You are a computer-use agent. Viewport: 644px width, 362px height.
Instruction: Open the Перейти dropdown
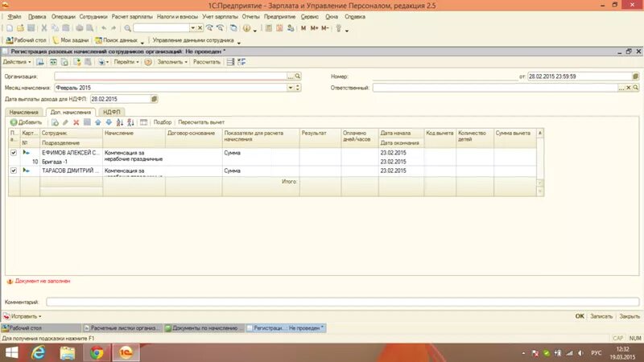pos(126,62)
